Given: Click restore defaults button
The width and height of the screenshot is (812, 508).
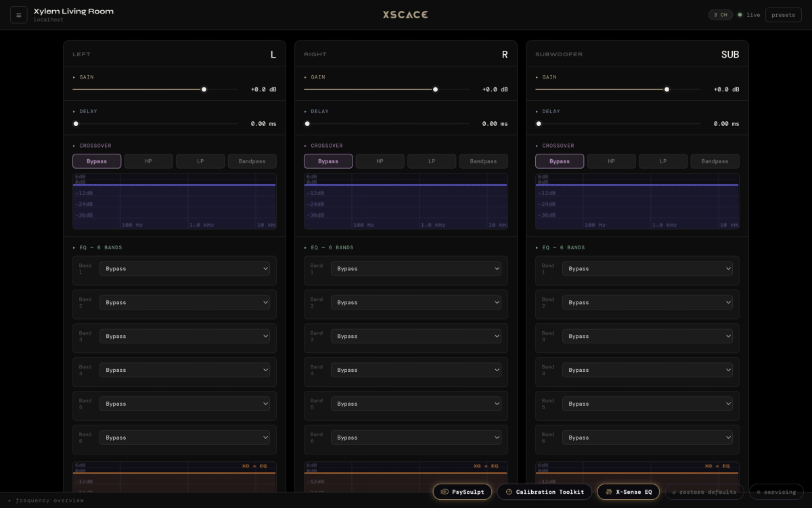Looking at the screenshot, I should [704, 492].
